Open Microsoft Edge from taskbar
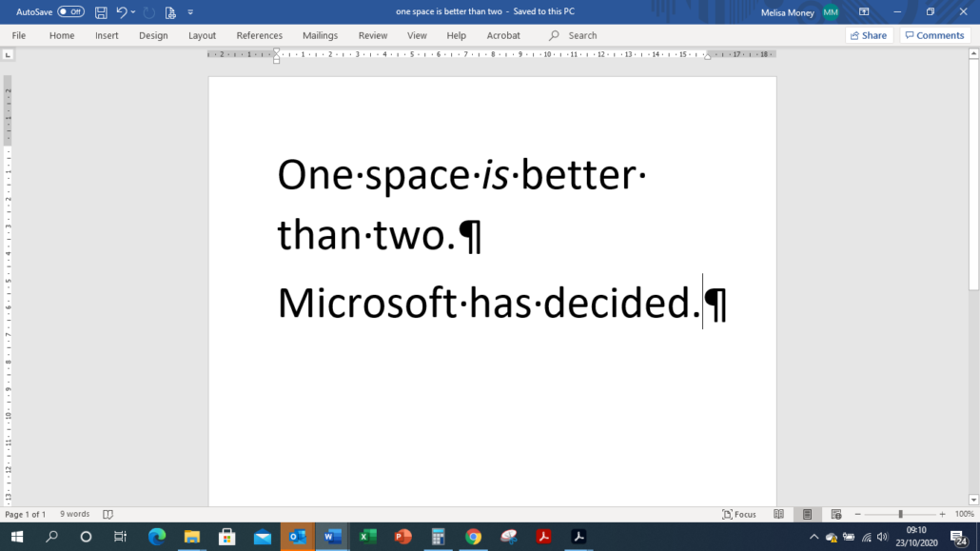Screen dimensions: 980x551 click(157, 537)
